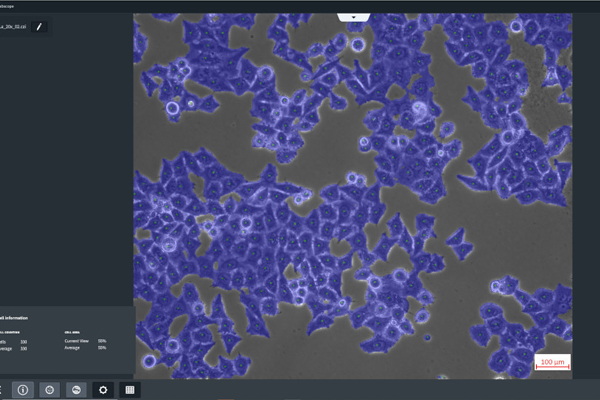Expand the dropdown tab above the image

[353, 17]
